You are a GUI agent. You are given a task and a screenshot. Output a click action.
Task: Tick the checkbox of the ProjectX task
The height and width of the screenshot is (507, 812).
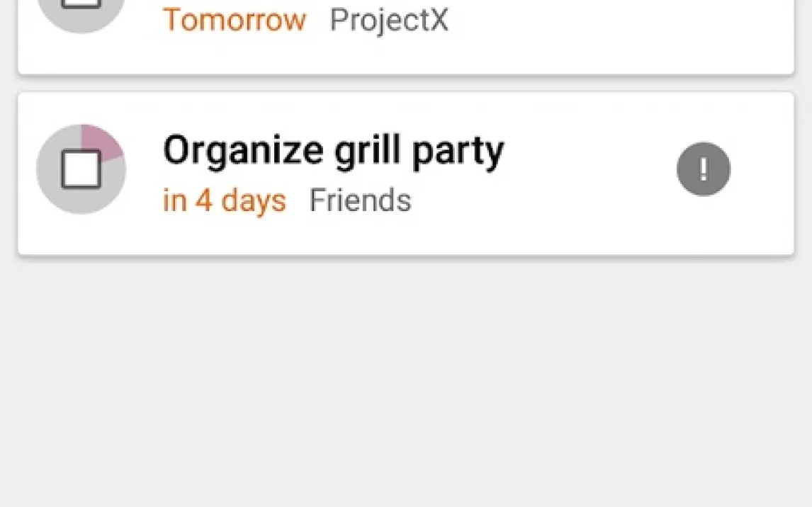tap(81, 4)
